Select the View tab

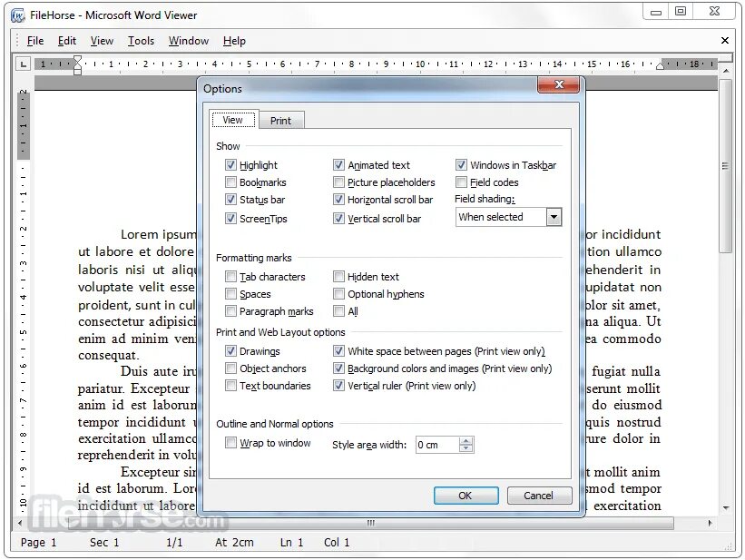(x=233, y=120)
